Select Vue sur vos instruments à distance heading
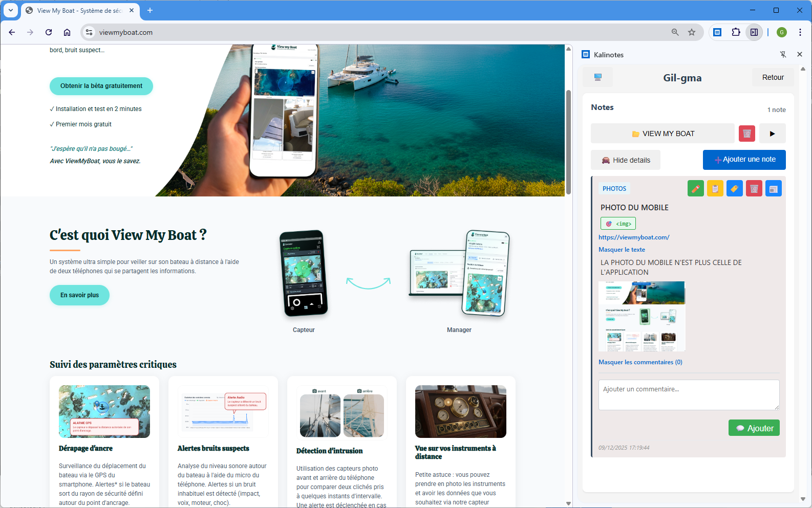The width and height of the screenshot is (812, 508). pos(456,453)
